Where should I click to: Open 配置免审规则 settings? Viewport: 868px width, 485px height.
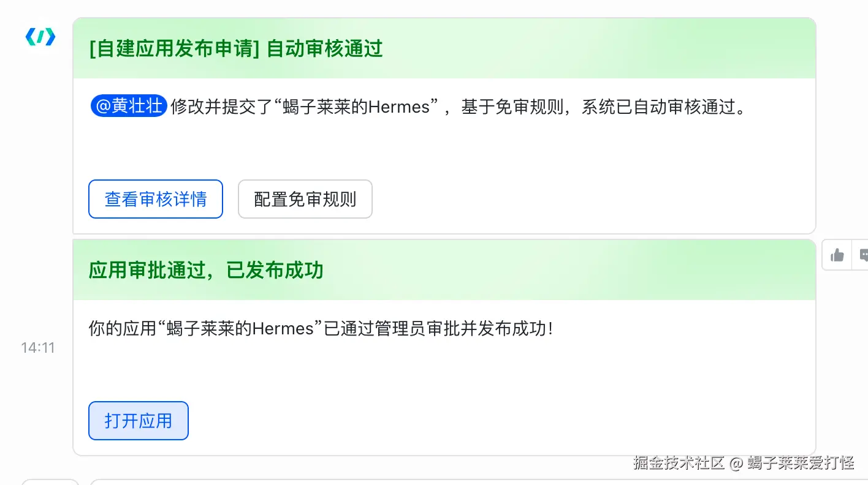(x=305, y=199)
